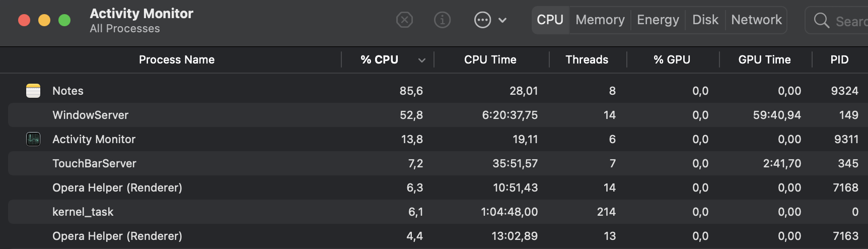Expand the chevron next to ellipsis button
Screen dimensions: 868x249
502,21
